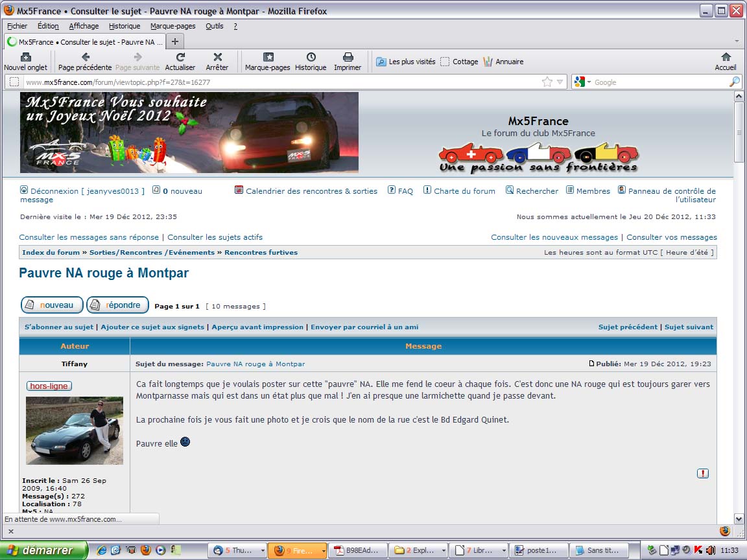
Task: Click Consulter les messages sans réponse
Action: 89,237
